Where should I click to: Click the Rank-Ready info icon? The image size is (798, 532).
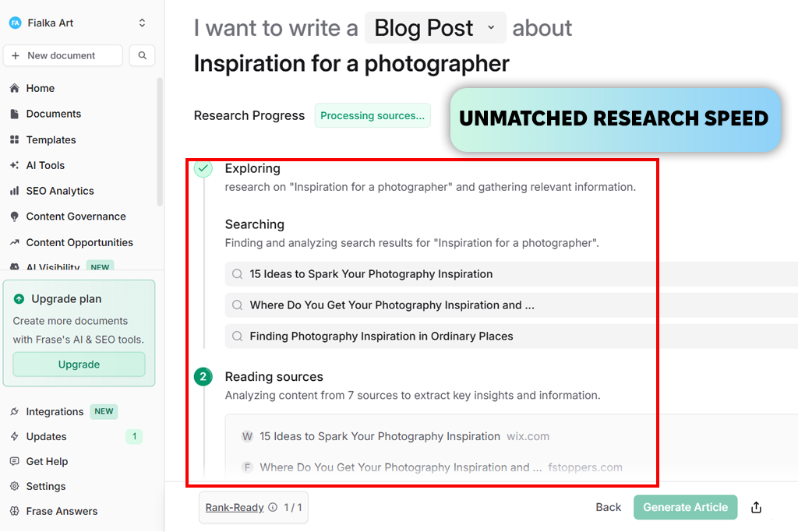[273, 507]
